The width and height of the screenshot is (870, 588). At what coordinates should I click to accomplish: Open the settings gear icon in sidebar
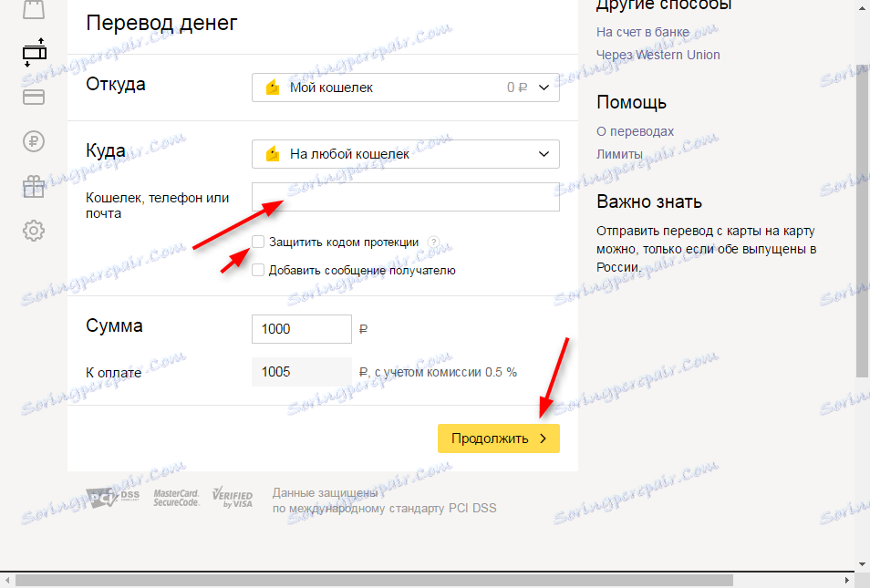[34, 231]
